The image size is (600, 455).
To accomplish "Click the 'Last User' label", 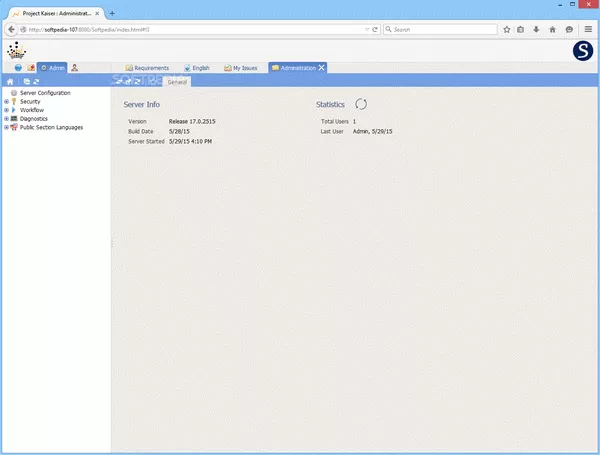I will tap(332, 131).
